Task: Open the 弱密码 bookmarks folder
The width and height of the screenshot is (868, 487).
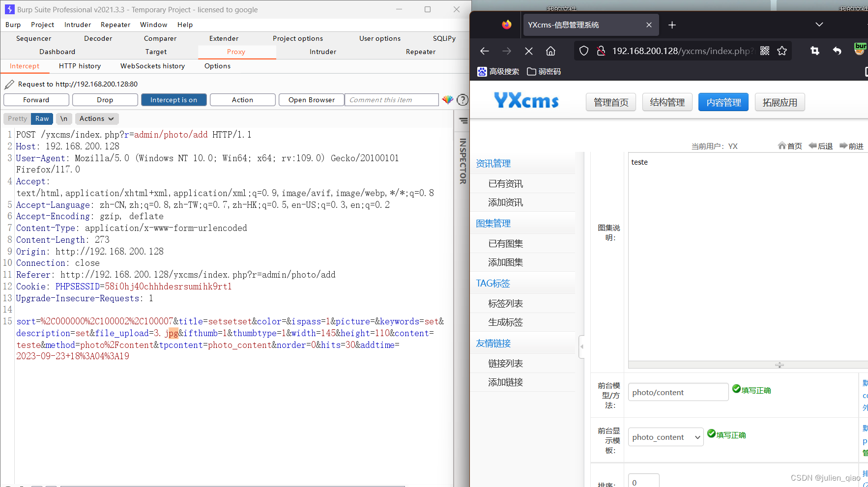Action: (544, 72)
